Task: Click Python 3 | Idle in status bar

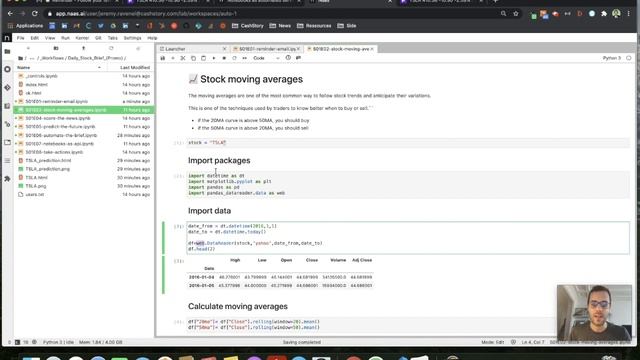Action: click(58, 342)
